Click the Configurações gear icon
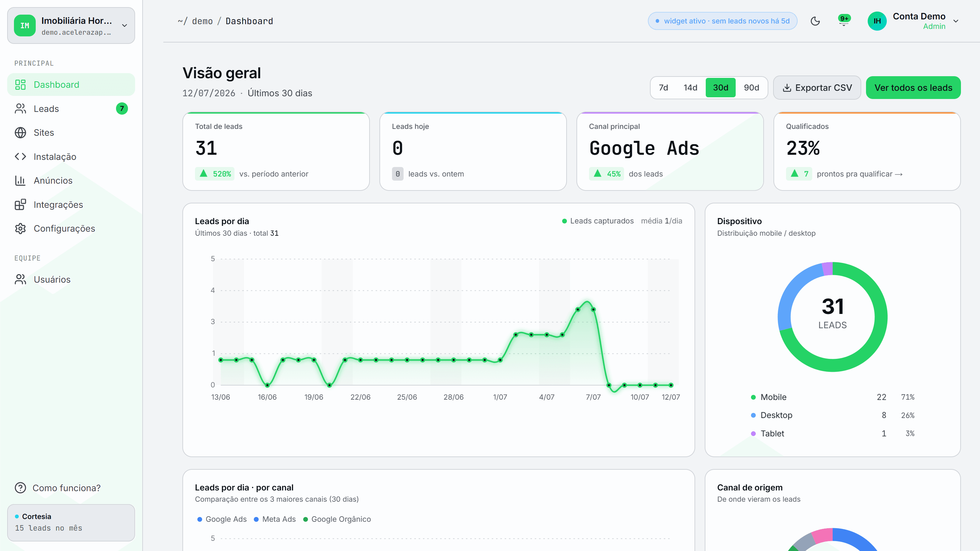The width and height of the screenshot is (980, 551). (20, 229)
